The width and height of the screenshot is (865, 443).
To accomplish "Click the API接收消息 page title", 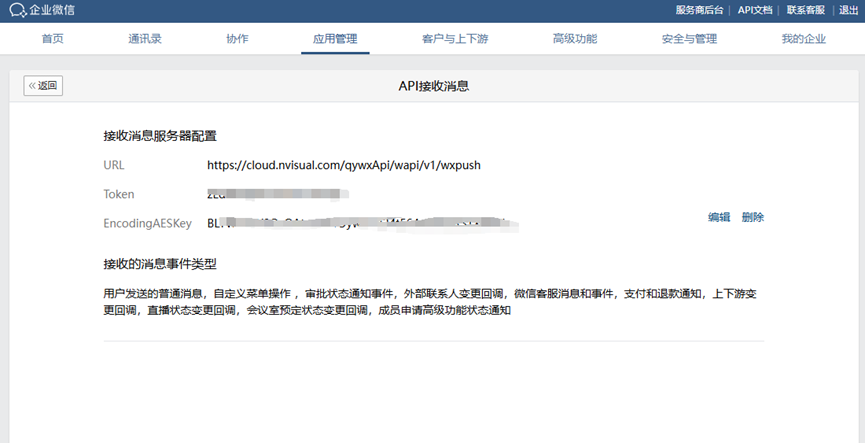I will pyautogui.click(x=434, y=86).
